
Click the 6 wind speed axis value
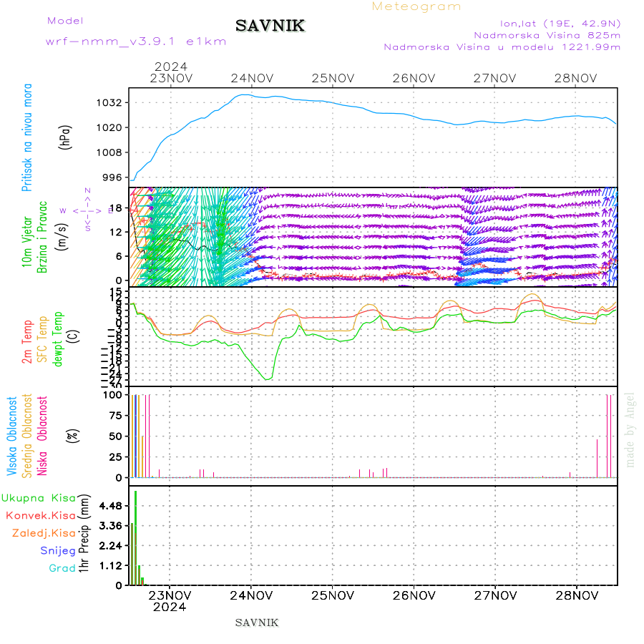pyautogui.click(x=119, y=256)
